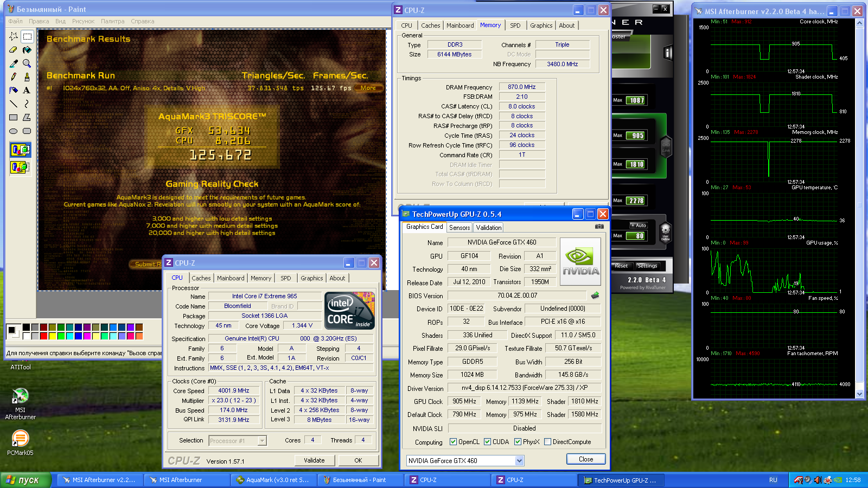Viewport: 868px width, 488px height.
Task: Click the Settings button in MSI Afterburner
Action: (647, 266)
